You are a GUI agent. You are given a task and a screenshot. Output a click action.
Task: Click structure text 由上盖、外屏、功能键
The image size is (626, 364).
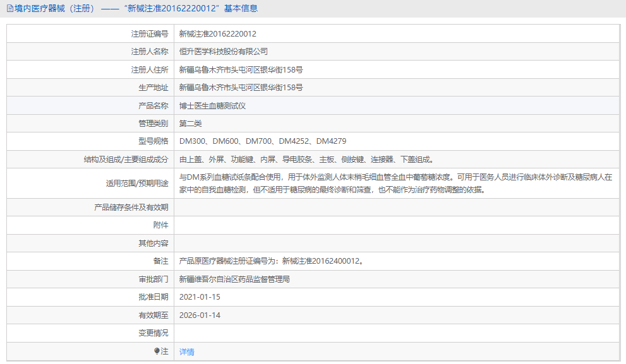click(x=217, y=160)
